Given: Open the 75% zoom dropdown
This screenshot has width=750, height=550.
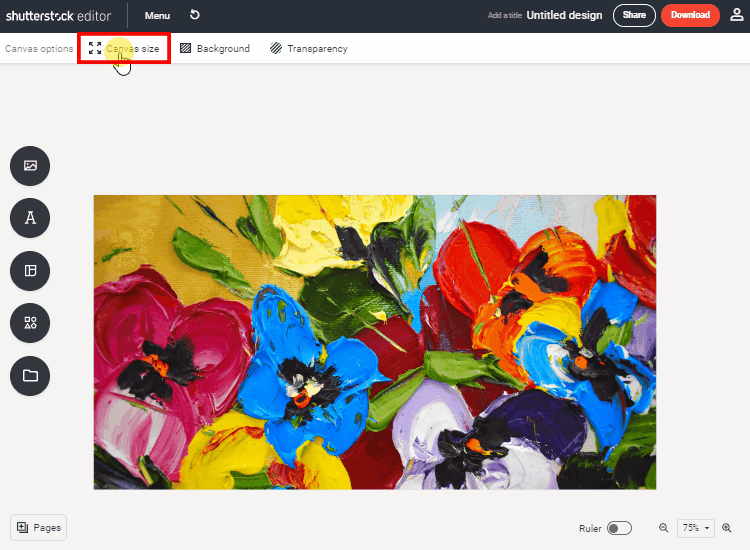Looking at the screenshot, I should (x=695, y=528).
